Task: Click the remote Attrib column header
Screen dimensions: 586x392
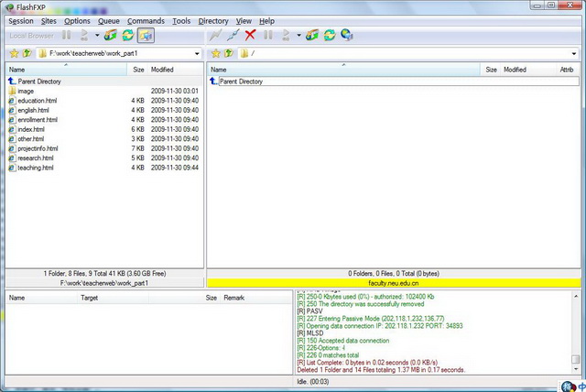Action: point(567,70)
